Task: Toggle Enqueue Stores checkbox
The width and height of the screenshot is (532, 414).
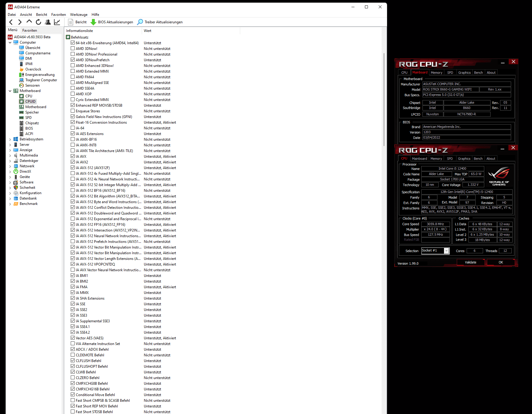Action: 73,111
